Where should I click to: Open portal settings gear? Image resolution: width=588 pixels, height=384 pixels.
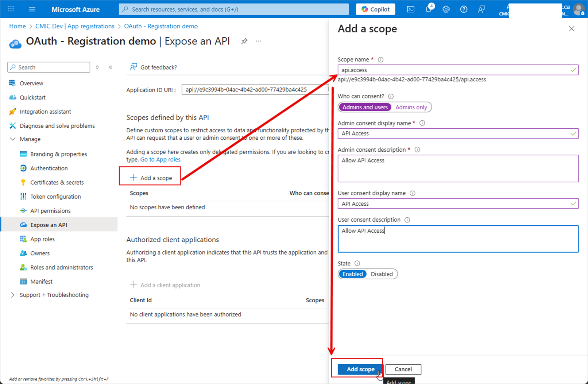[x=446, y=9]
